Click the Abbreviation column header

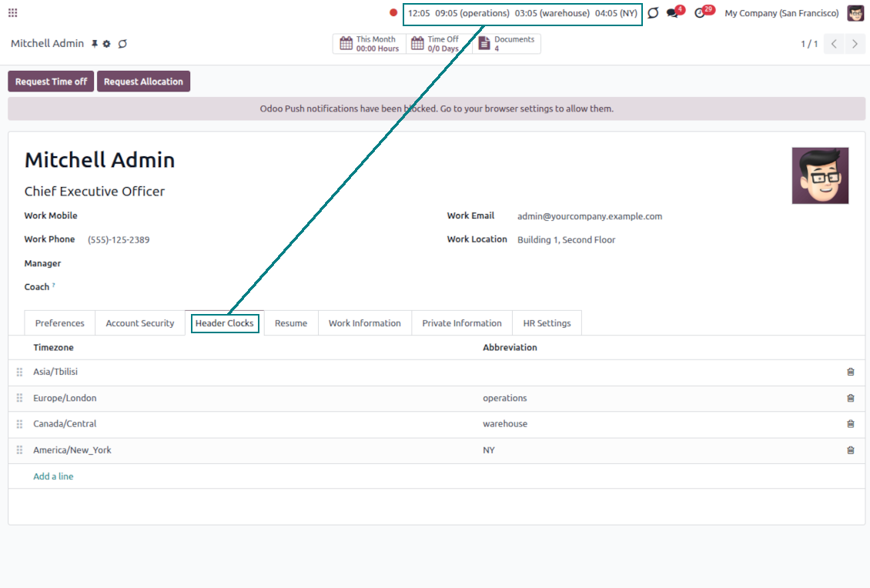(x=510, y=347)
